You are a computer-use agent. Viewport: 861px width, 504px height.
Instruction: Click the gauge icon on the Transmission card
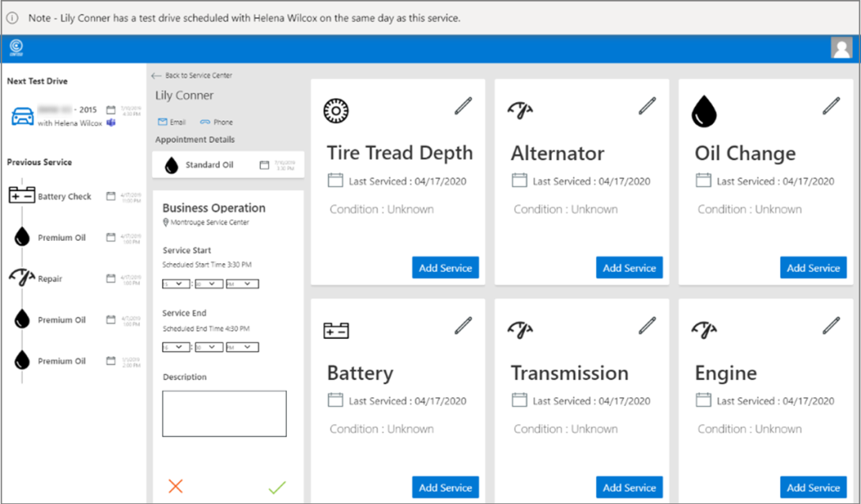(520, 329)
